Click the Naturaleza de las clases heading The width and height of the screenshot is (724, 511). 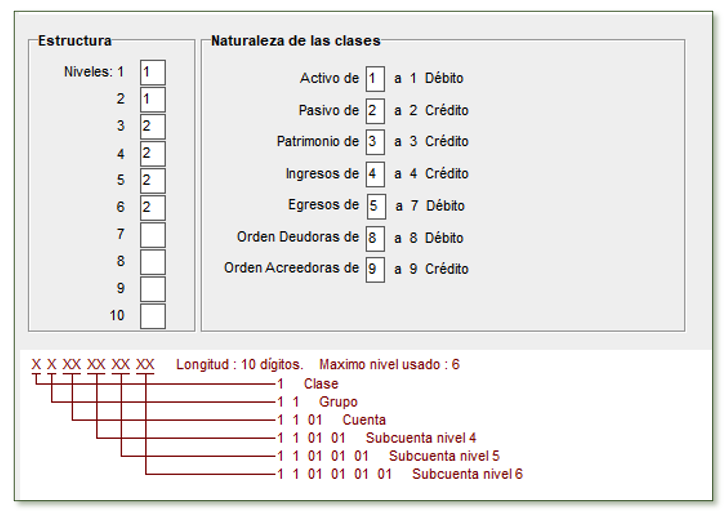pyautogui.click(x=295, y=41)
